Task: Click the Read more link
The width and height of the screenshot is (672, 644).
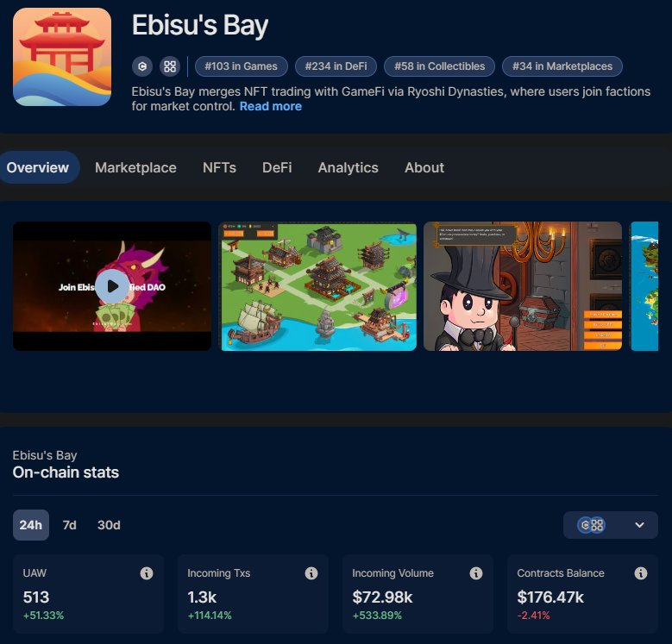Action: [270, 106]
